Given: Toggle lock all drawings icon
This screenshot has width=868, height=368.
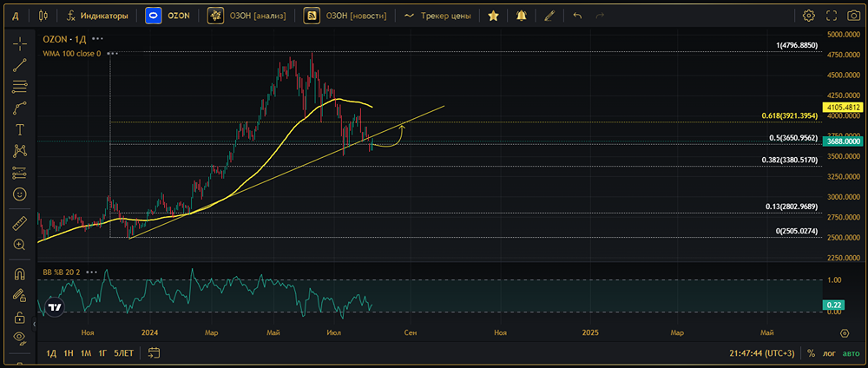Looking at the screenshot, I should coord(19,318).
